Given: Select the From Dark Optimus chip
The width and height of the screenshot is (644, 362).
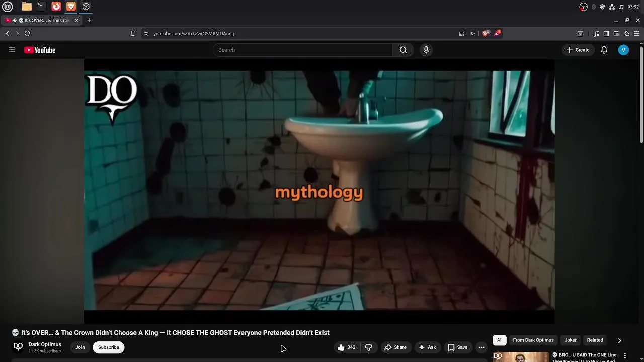Looking at the screenshot, I should pyautogui.click(x=533, y=340).
